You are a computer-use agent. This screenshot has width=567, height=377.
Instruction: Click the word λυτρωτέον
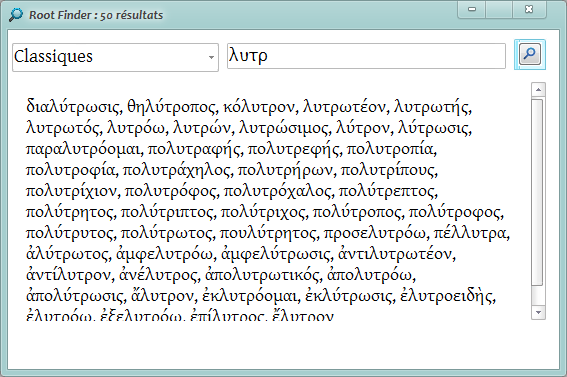344,107
